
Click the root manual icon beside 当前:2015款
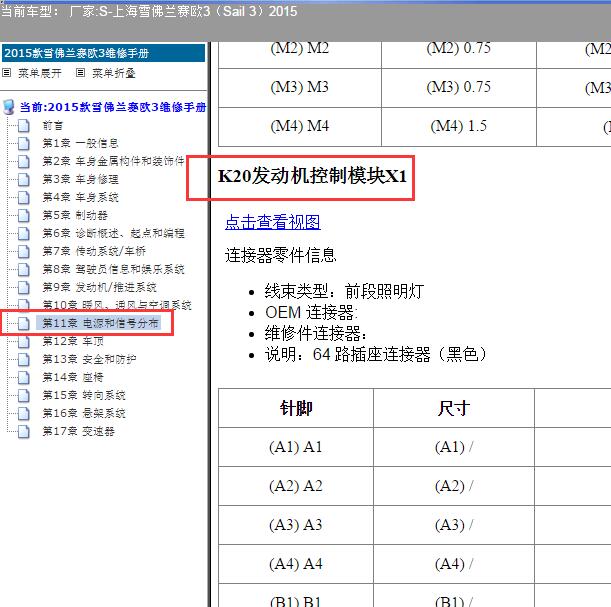[x=9, y=107]
